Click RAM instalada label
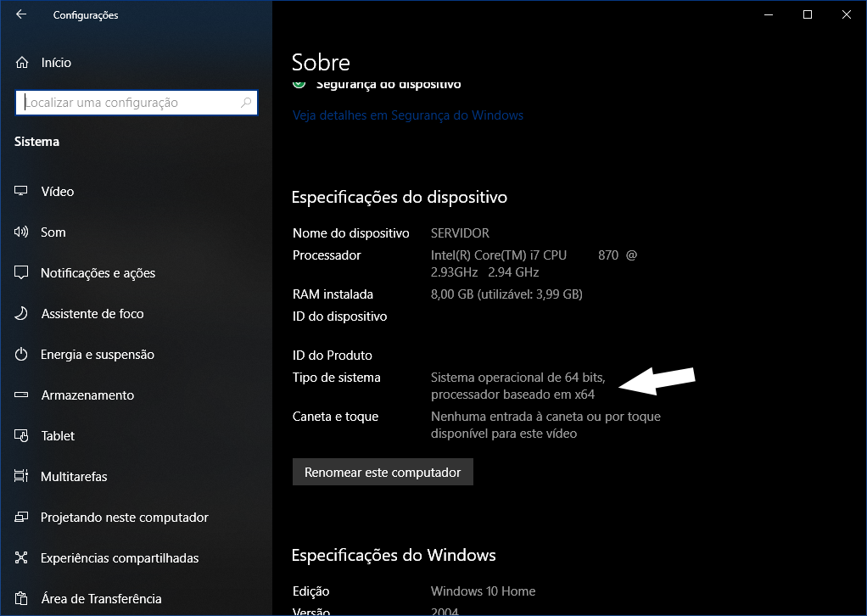Image resolution: width=867 pixels, height=616 pixels. (x=333, y=294)
